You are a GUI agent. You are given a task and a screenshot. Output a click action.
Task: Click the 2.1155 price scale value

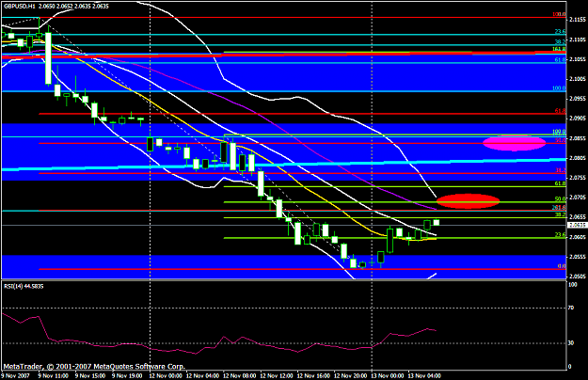(577, 20)
